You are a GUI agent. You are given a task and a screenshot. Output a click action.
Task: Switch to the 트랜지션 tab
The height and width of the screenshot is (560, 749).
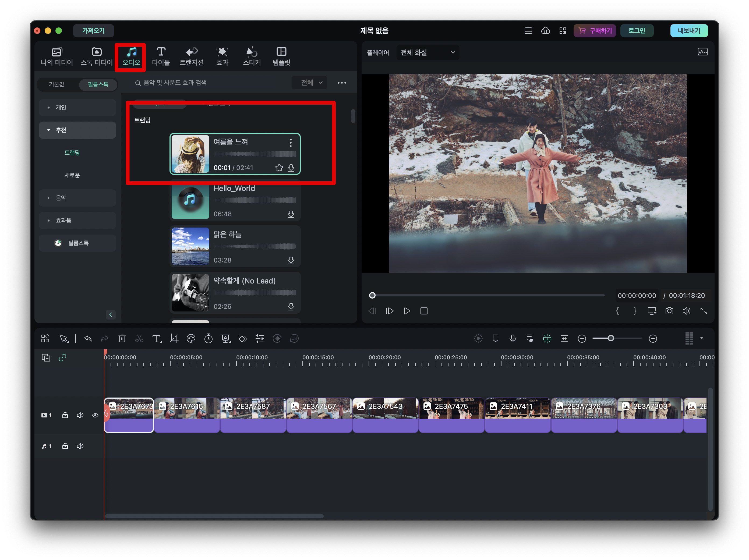pos(191,56)
